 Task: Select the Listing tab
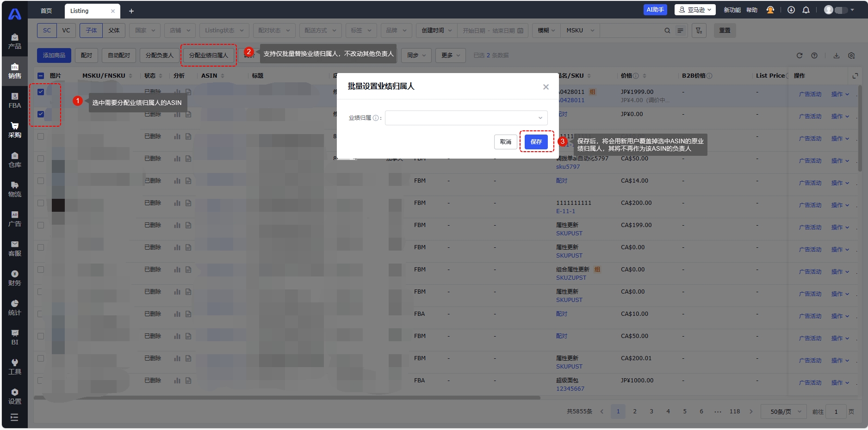[92, 11]
